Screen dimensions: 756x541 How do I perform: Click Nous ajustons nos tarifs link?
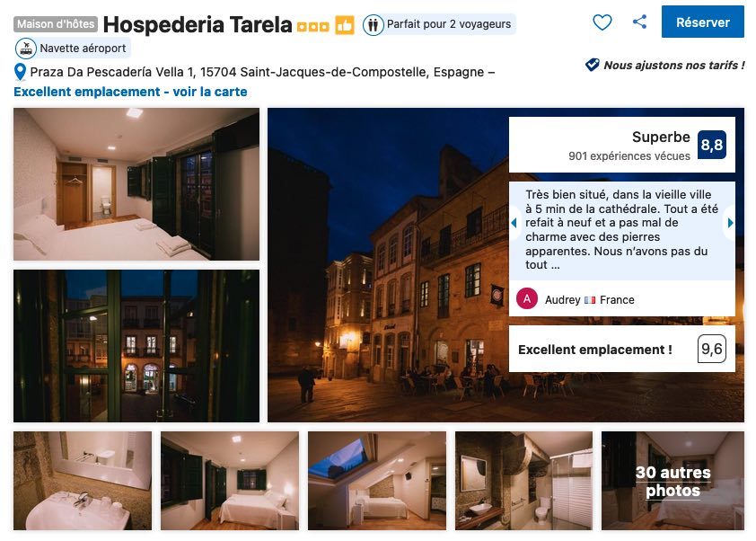(x=674, y=65)
